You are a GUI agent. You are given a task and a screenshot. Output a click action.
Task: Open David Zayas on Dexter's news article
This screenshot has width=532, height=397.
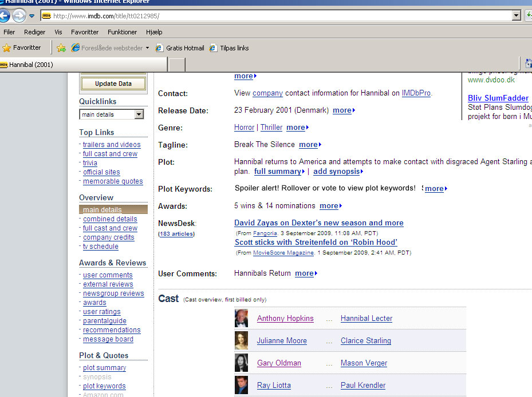pyautogui.click(x=318, y=223)
